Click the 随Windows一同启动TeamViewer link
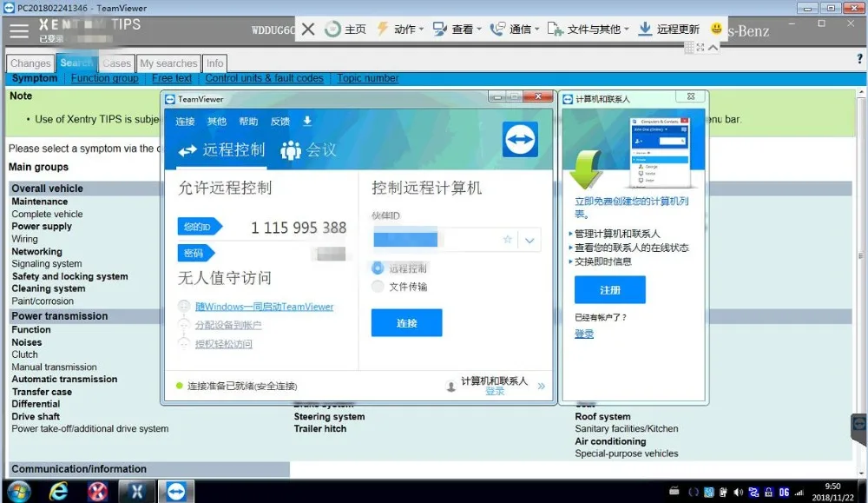The height and width of the screenshot is (503, 868). (264, 307)
